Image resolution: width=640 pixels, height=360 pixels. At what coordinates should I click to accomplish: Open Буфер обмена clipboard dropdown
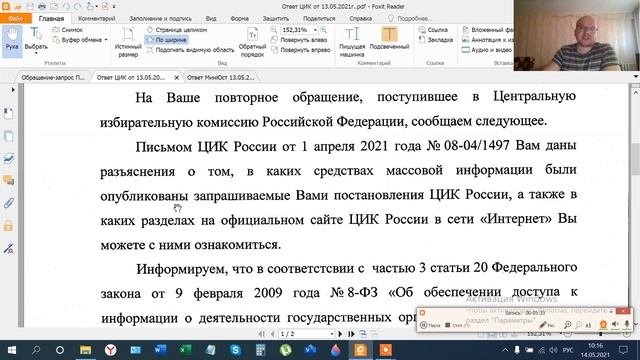(80, 40)
